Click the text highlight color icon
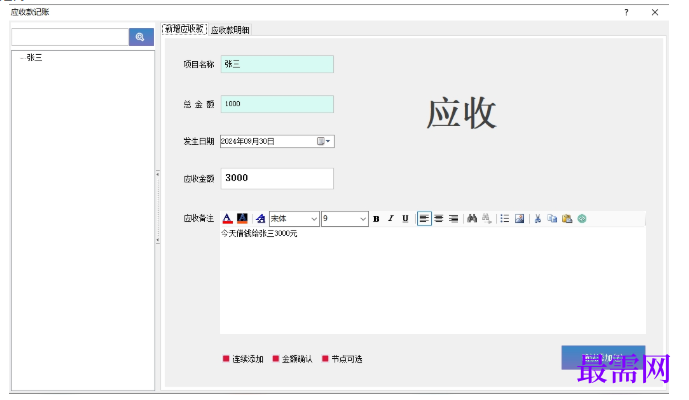The width and height of the screenshot is (689, 400). [242, 218]
